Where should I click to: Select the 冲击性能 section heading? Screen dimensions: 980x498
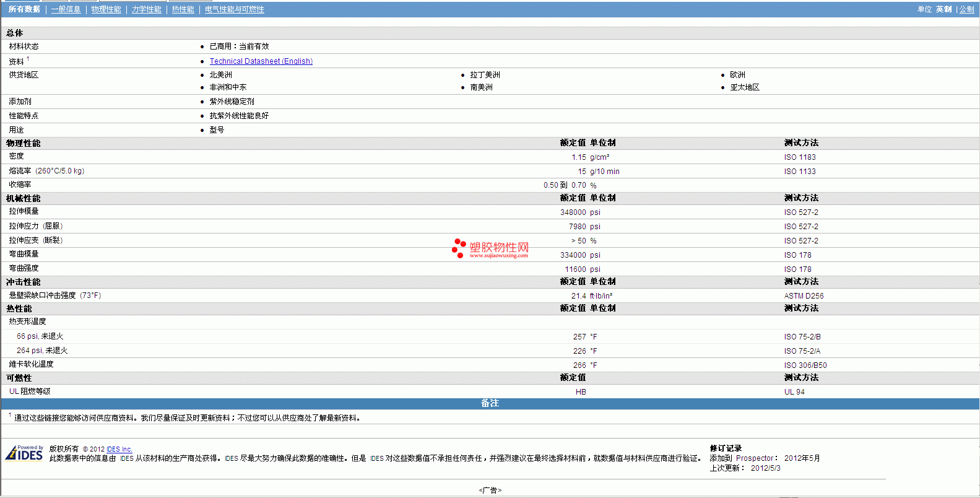pyautogui.click(x=24, y=282)
